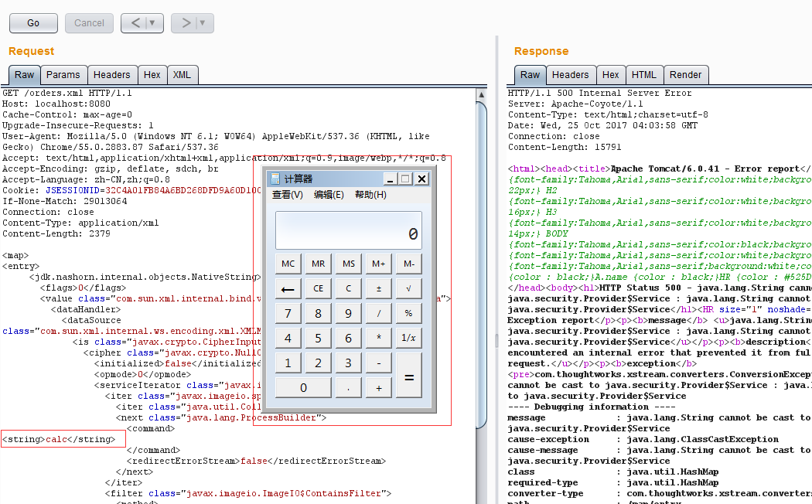Click the percent key
This screenshot has width=812, height=504.
(409, 314)
